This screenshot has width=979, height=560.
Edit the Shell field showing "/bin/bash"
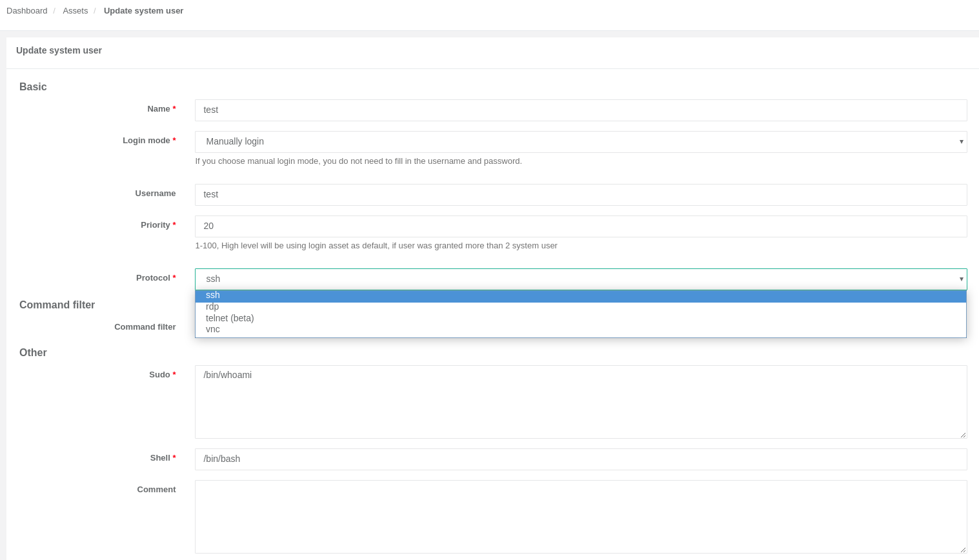click(x=581, y=459)
